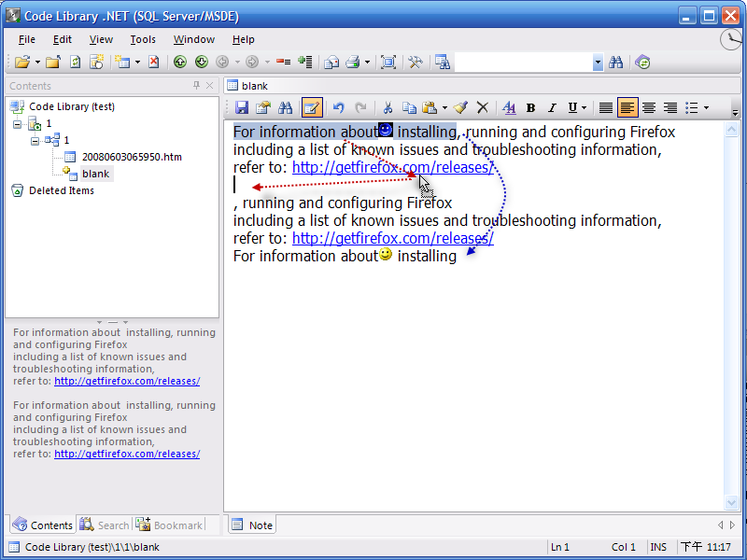Click the editor scrollbar down arrow

[731, 502]
